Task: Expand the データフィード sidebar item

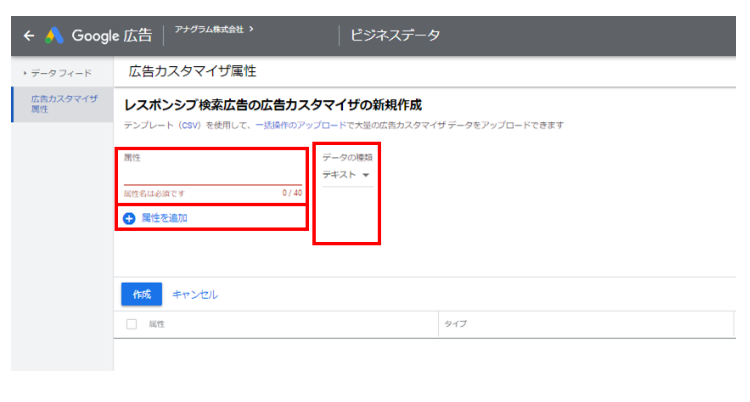Action: [60, 73]
